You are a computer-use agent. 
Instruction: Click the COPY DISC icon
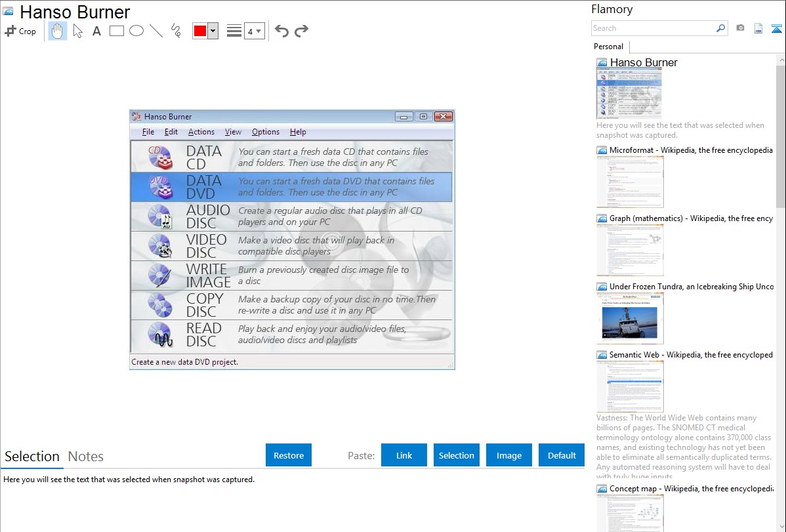160,305
